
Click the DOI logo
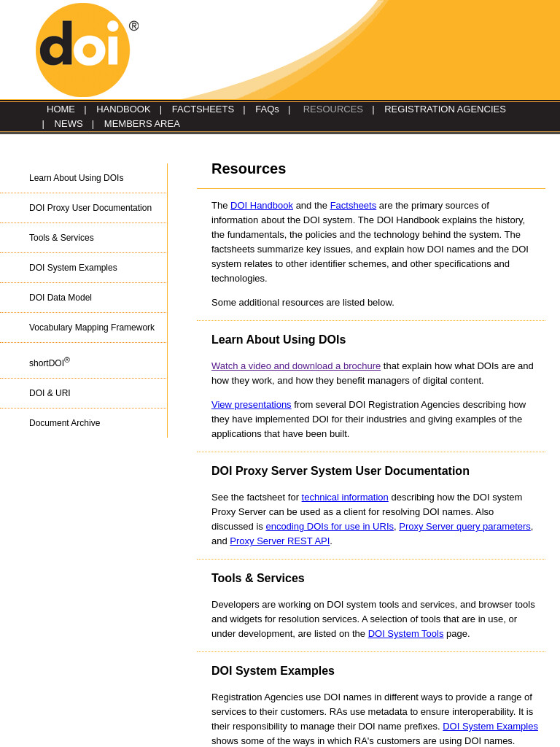point(86,50)
